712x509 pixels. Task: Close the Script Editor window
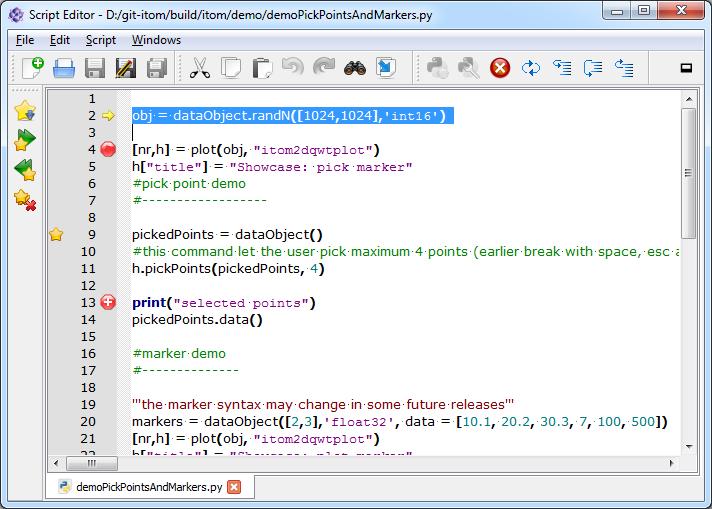coord(681,11)
